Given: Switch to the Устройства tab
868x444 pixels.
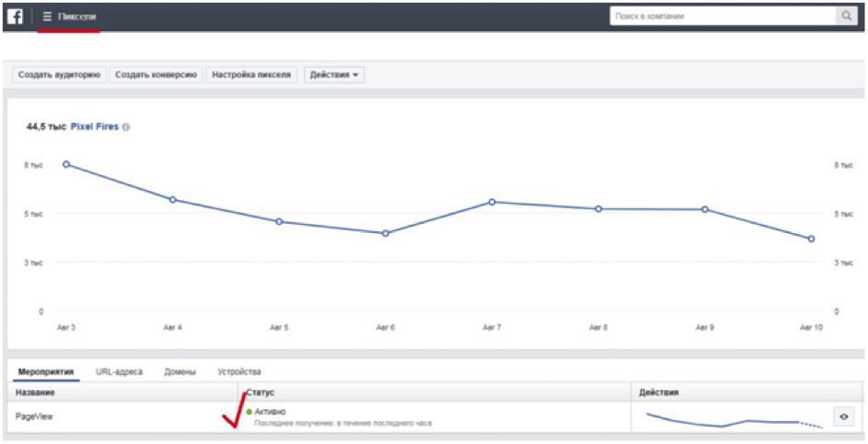Looking at the screenshot, I should pyautogui.click(x=239, y=372).
